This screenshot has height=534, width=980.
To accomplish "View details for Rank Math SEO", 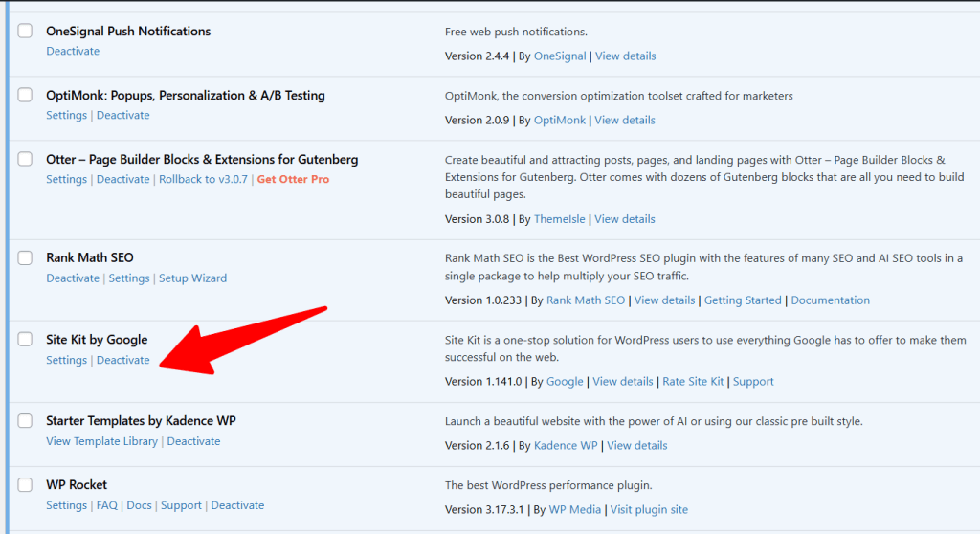I will pos(664,300).
